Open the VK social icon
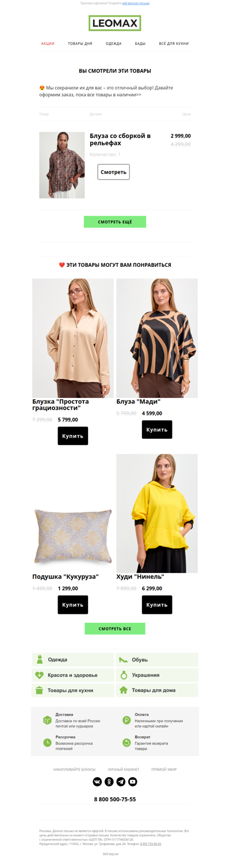The height and width of the screenshot is (868, 230). pyautogui.click(x=97, y=781)
